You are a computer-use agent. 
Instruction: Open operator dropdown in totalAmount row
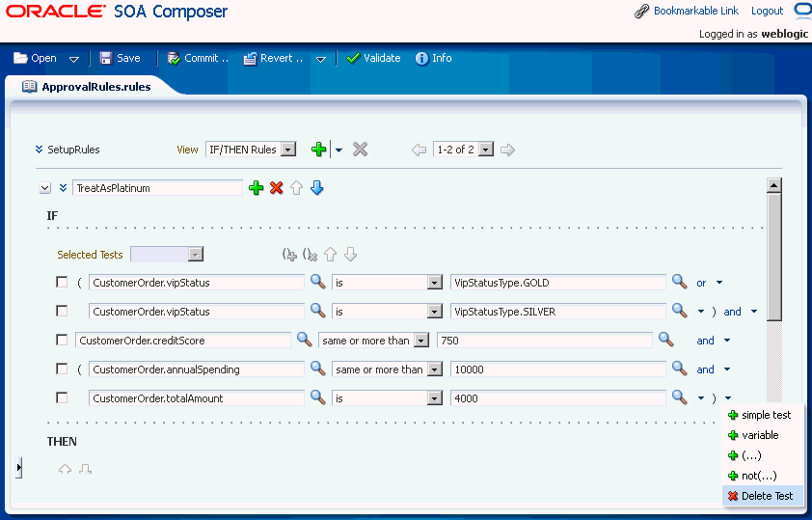point(387,398)
